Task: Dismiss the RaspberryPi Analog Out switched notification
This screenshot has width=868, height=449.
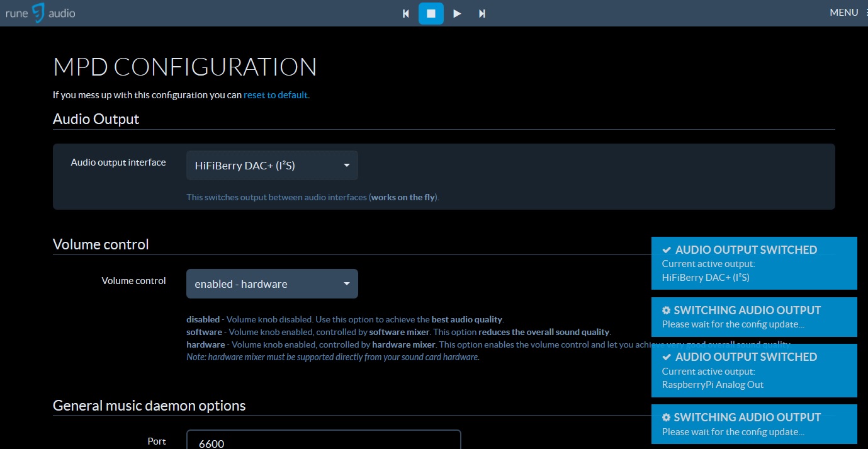Action: [x=754, y=370]
